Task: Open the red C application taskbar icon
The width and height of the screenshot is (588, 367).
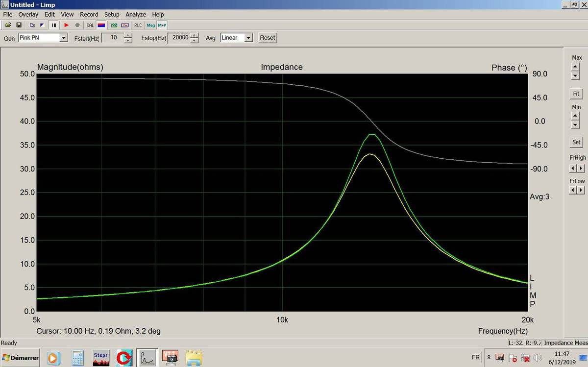Action: 124,358
